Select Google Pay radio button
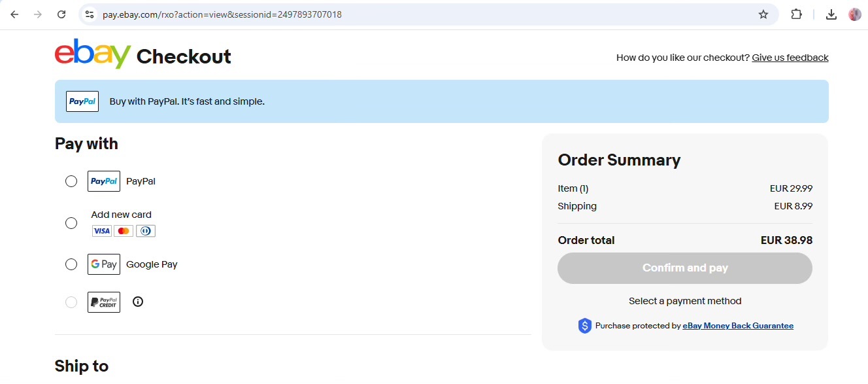The width and height of the screenshot is (868, 384). coord(71,264)
